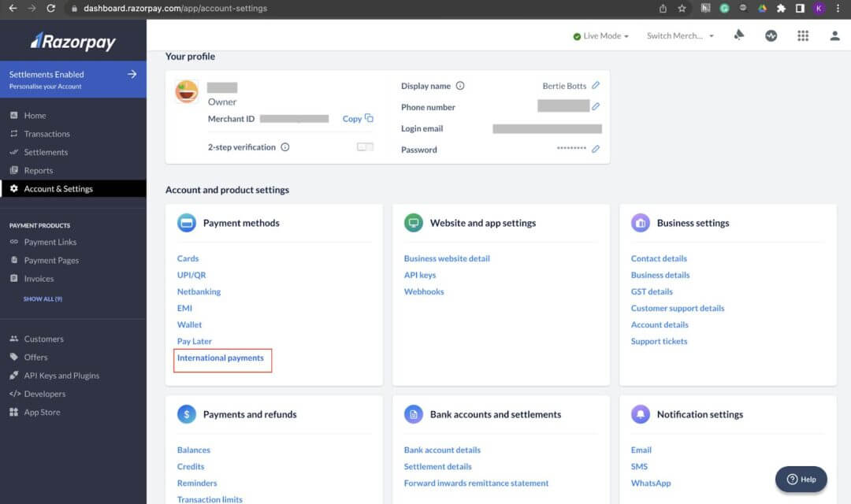Select Transactions in the sidebar
Image resolution: width=851 pixels, height=504 pixels.
pyautogui.click(x=46, y=134)
